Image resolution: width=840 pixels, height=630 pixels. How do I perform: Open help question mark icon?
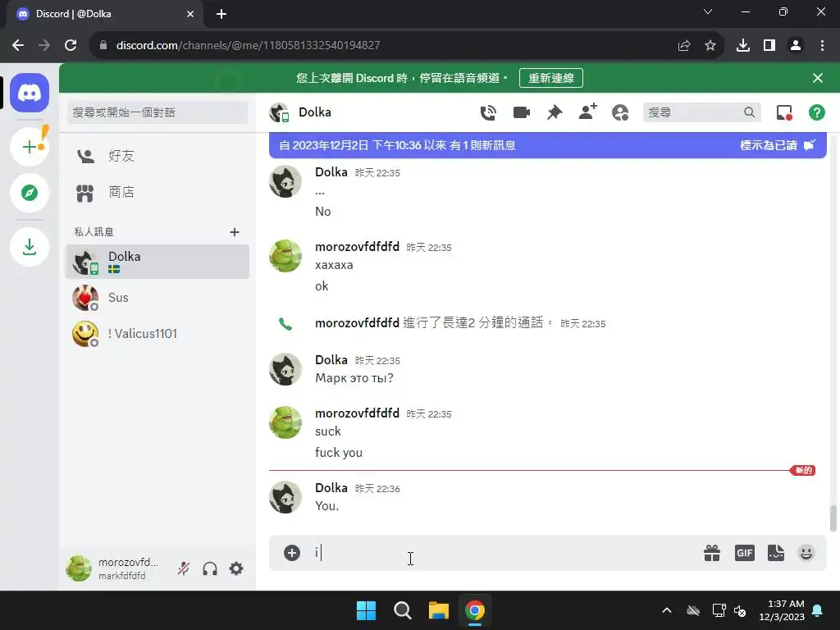pos(816,112)
